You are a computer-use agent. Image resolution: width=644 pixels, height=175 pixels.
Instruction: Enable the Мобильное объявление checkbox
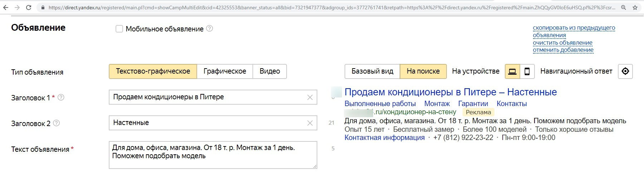119,29
